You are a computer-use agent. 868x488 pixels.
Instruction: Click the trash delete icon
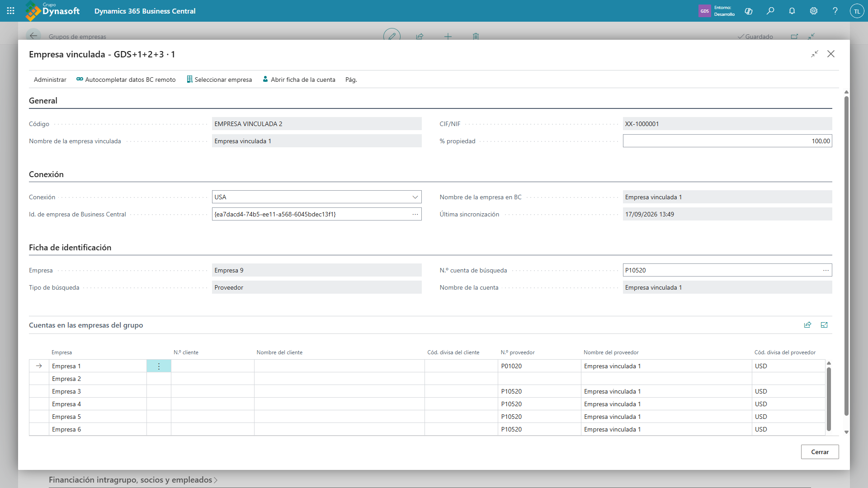pos(476,36)
